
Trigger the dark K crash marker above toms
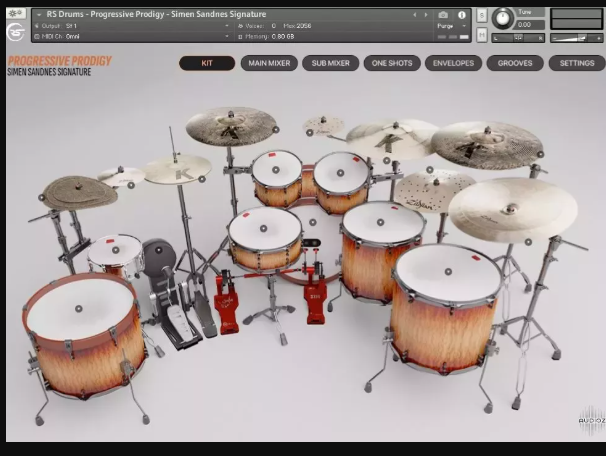pyautogui.click(x=276, y=130)
